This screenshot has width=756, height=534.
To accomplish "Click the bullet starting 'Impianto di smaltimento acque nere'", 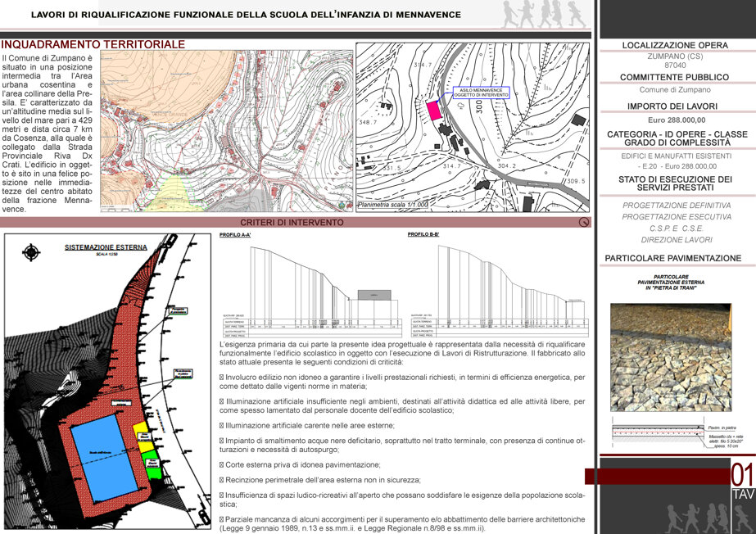I will tap(402, 445).
